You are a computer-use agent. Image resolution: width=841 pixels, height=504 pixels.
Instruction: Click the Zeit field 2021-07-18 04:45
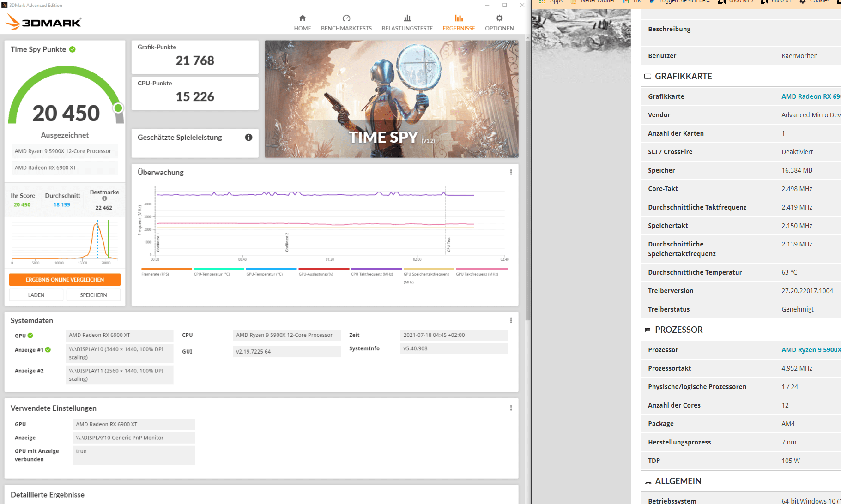pyautogui.click(x=454, y=335)
